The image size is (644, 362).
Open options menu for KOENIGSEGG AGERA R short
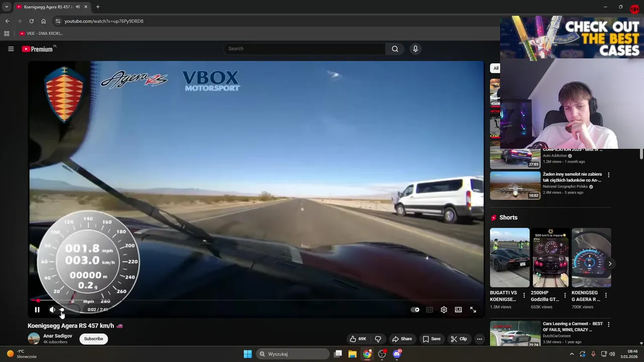point(606,296)
